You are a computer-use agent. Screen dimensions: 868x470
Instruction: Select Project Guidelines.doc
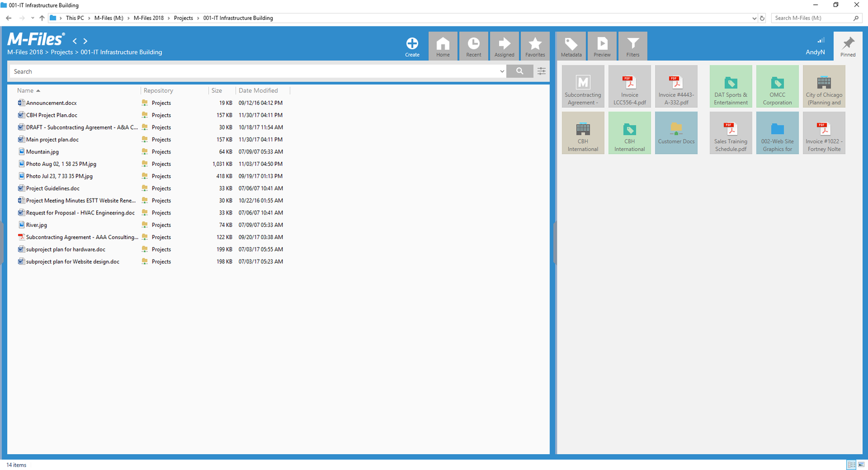pos(53,189)
